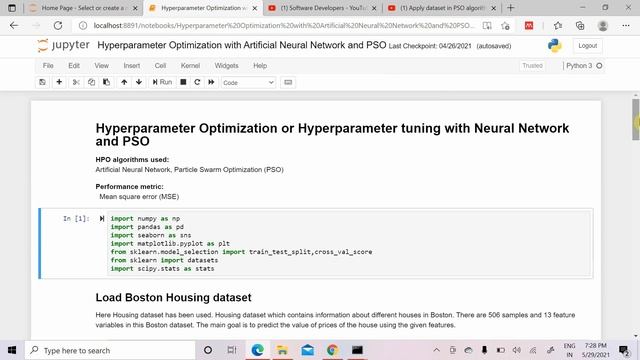Reload the current page
640x360 pixels.
58,25
